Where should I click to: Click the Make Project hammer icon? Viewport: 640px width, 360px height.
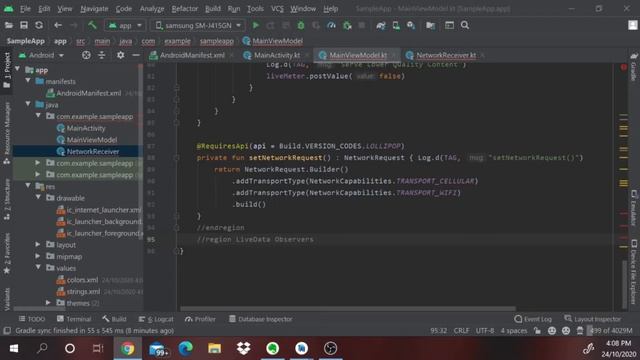92,25
